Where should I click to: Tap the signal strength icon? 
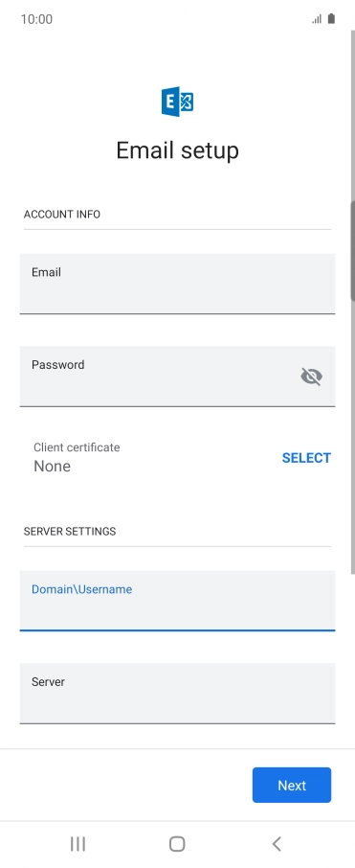click(x=317, y=19)
